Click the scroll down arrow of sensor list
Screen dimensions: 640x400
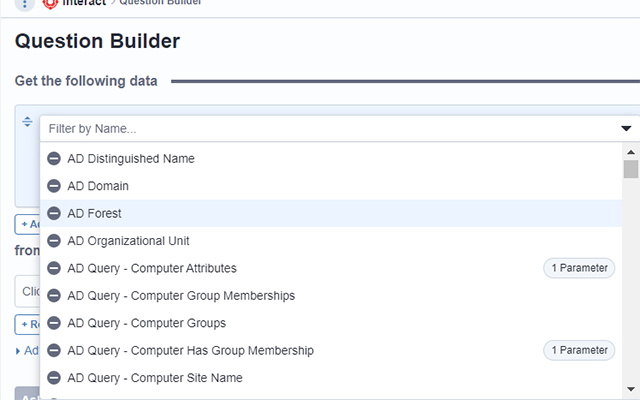(631, 388)
